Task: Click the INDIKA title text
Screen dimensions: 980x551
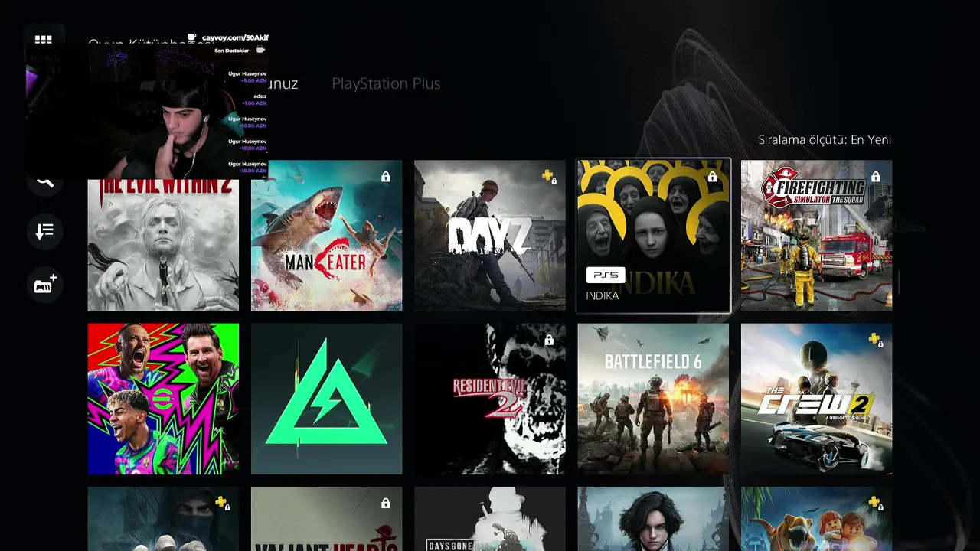Action: point(603,296)
